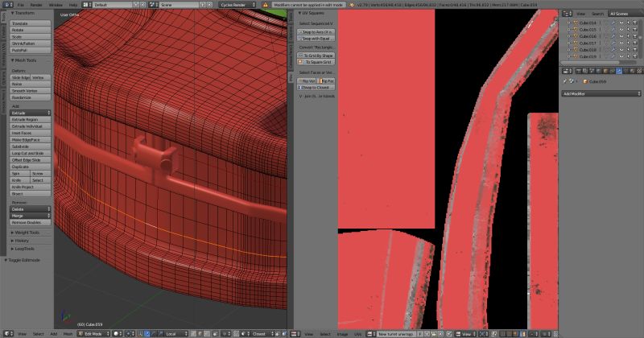Switch to edge select mode icon
Viewport: 644px width, 338px height.
pyautogui.click(x=200, y=333)
